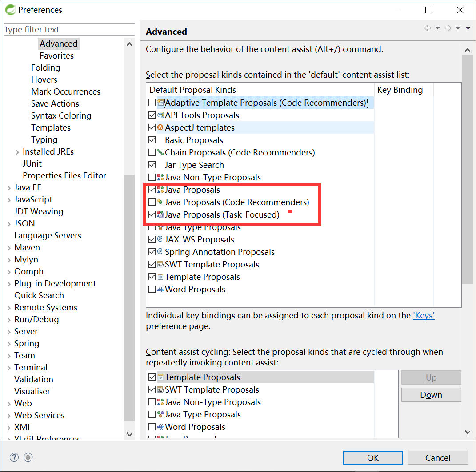Image resolution: width=476 pixels, height=472 pixels.
Task: Expand the Run/Debug tree node
Action: click(x=9, y=320)
